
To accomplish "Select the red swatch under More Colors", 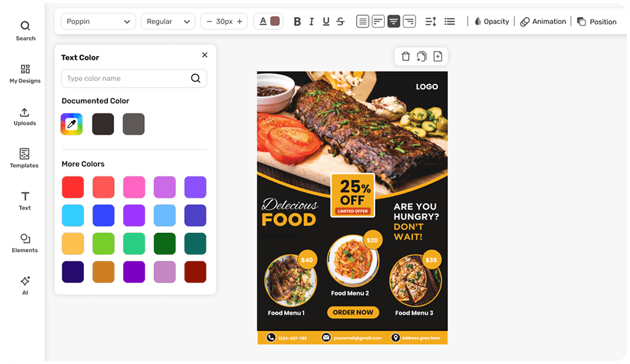I will (72, 187).
